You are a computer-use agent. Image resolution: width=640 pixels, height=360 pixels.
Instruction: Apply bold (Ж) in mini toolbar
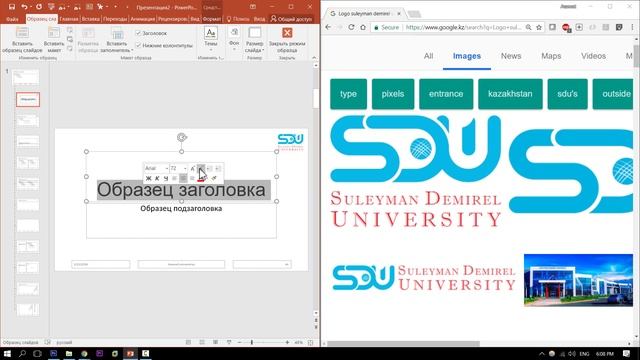point(149,178)
